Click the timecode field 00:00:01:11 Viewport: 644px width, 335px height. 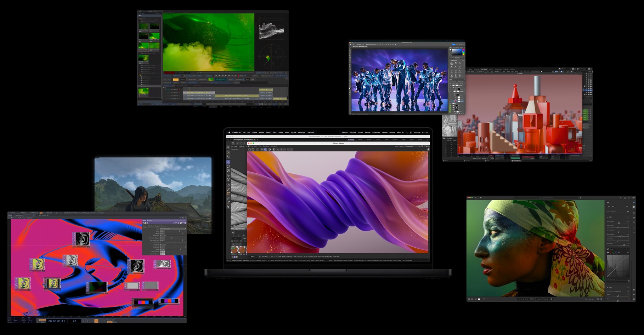tap(57, 321)
